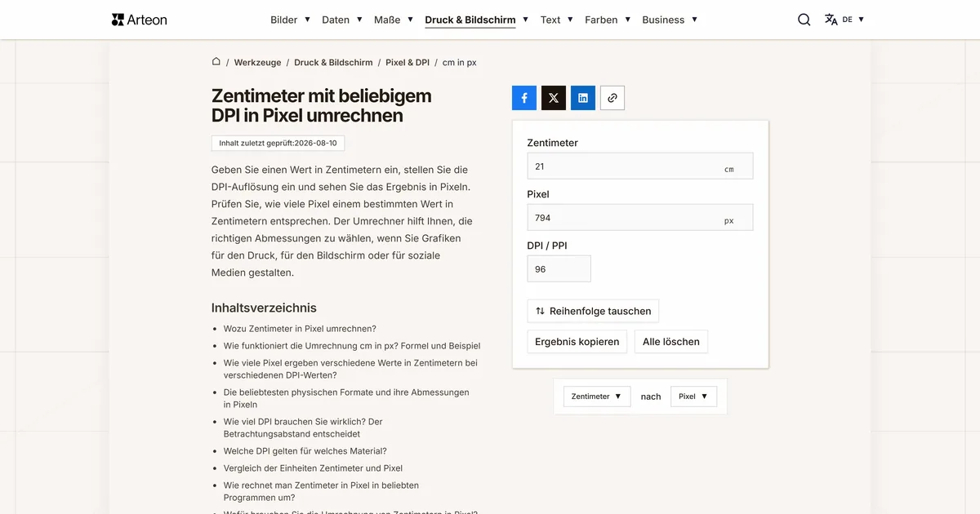Copy page link icon
980x514 pixels.
click(x=612, y=98)
